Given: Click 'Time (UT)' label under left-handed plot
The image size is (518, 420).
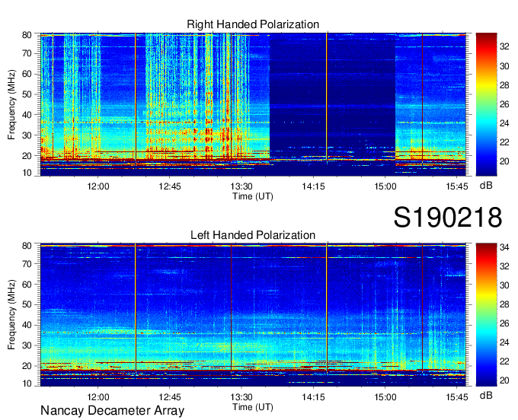Looking at the screenshot, I should [x=253, y=407].
